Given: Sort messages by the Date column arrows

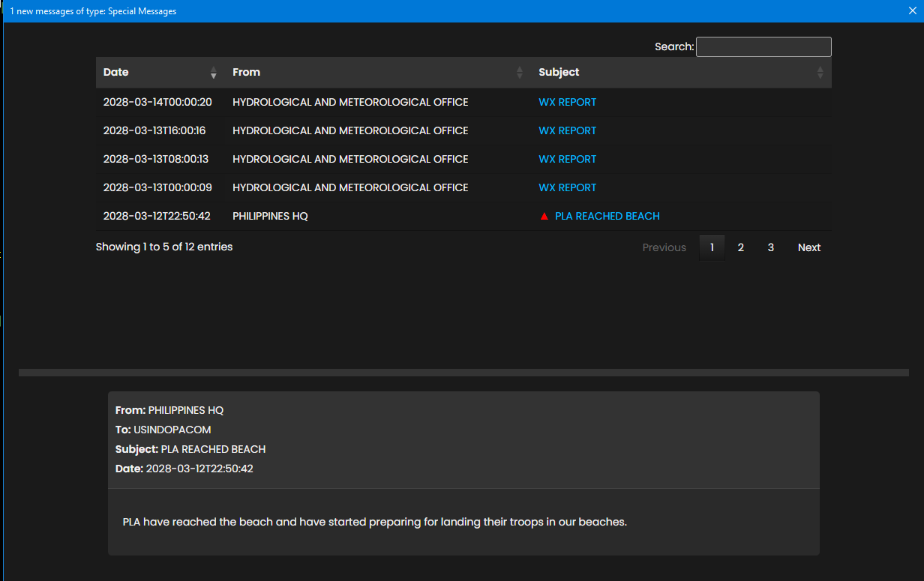Looking at the screenshot, I should [214, 73].
